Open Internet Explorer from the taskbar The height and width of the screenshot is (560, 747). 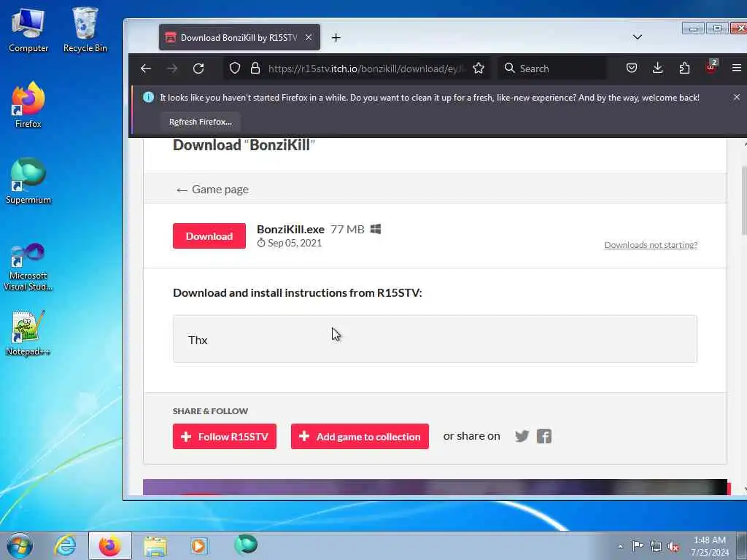tap(65, 545)
